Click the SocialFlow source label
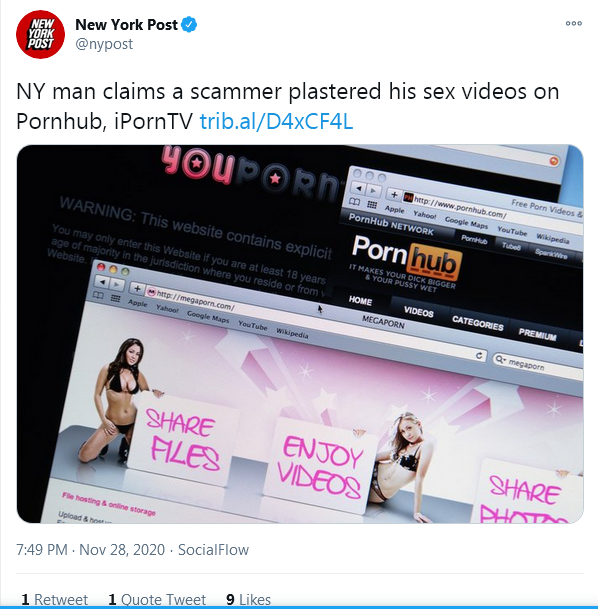The image size is (598, 609). point(213,550)
